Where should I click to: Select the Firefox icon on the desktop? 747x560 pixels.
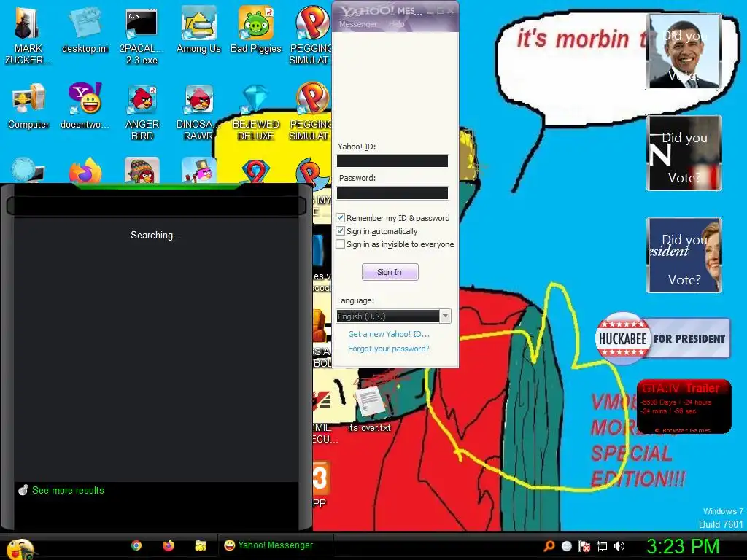coord(85,171)
